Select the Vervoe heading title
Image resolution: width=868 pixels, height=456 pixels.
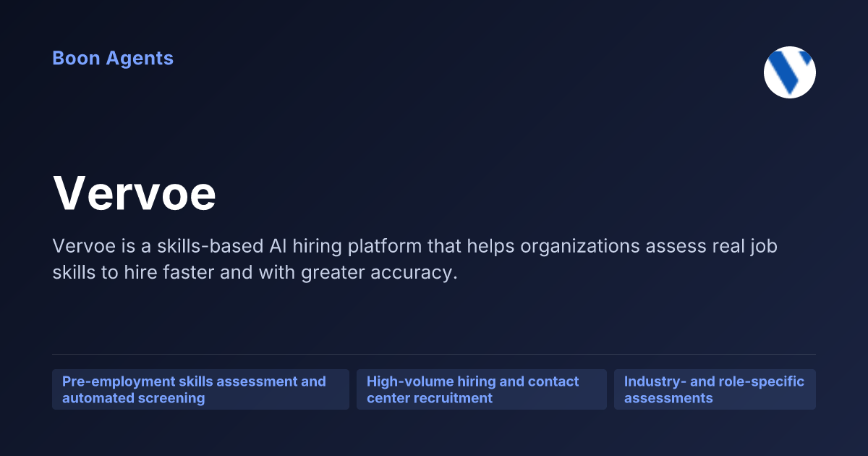tap(135, 194)
